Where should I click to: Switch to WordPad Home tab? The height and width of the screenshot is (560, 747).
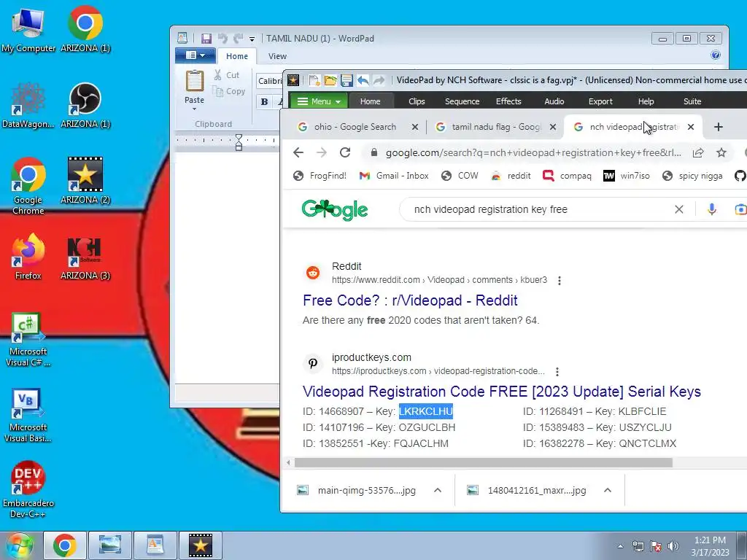(237, 55)
